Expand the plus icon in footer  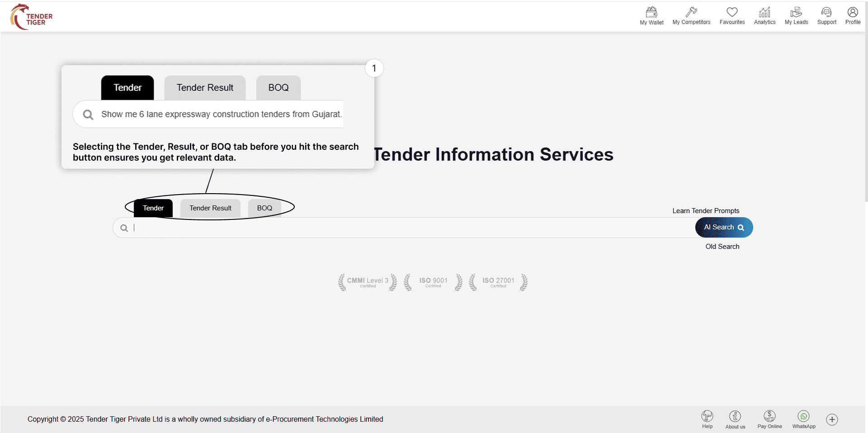point(832,419)
